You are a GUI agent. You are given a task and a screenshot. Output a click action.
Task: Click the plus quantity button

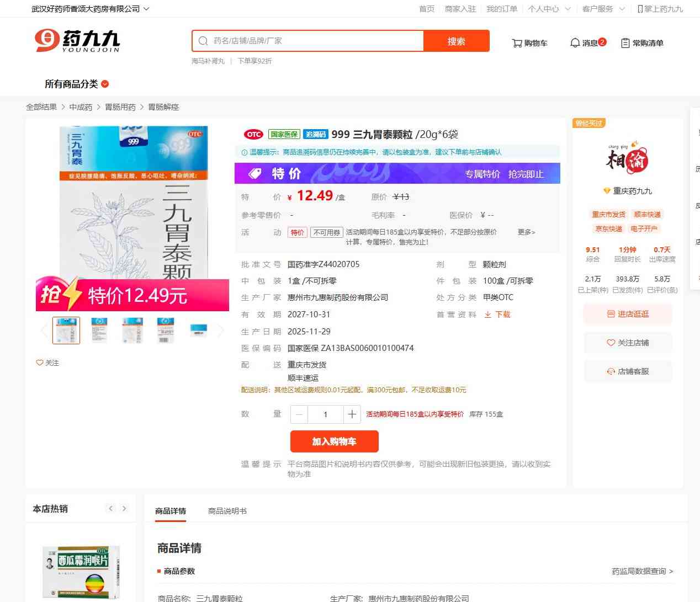[352, 414]
